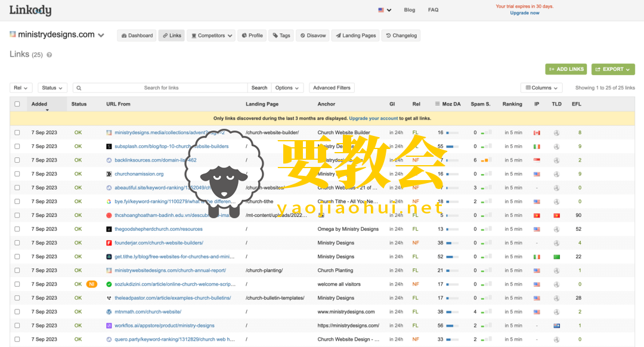Click favicon of churchonamission.org row
644x347 pixels.
pyautogui.click(x=109, y=174)
